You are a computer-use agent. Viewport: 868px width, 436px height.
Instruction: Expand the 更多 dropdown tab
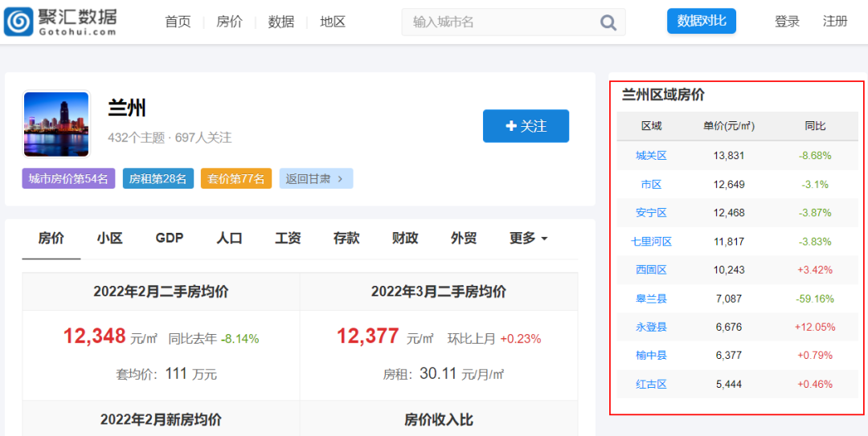tap(529, 238)
